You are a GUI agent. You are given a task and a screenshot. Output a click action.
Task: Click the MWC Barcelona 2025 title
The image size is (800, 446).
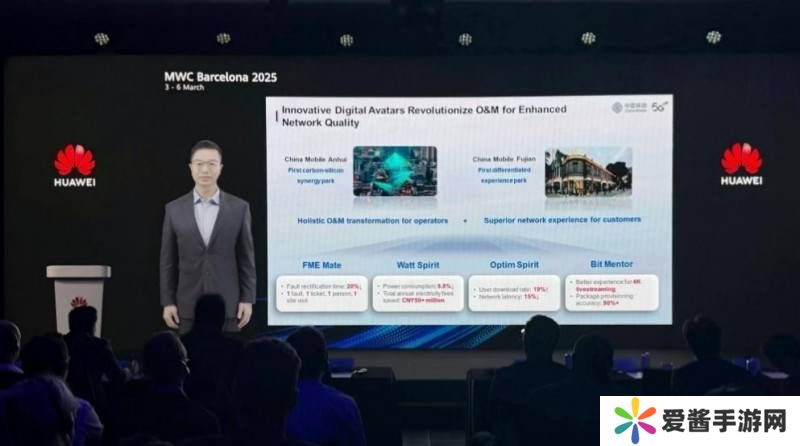(x=220, y=76)
